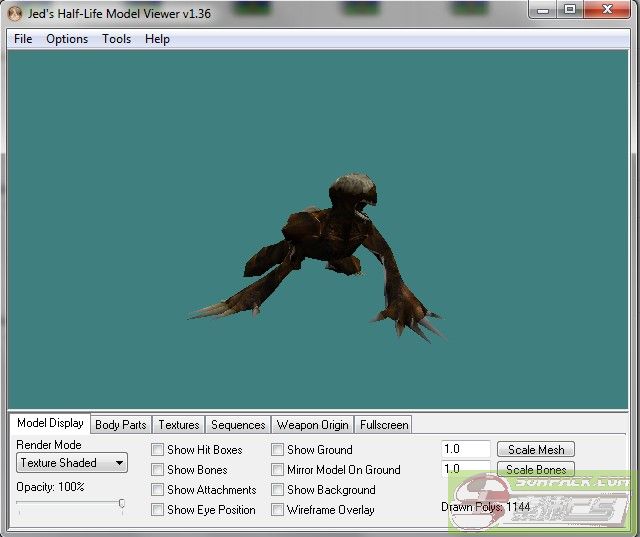Click the Scale Mesh value field
The width and height of the screenshot is (640, 537).
[x=465, y=450]
